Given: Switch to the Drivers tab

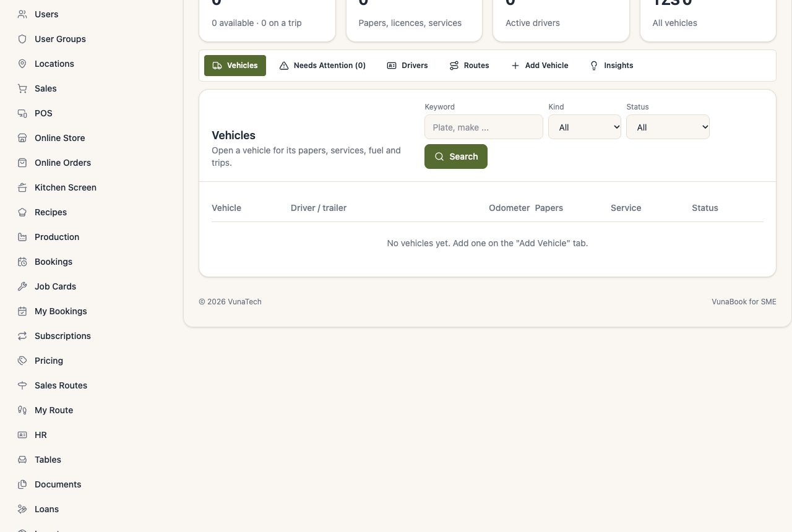Looking at the screenshot, I should pyautogui.click(x=407, y=66).
